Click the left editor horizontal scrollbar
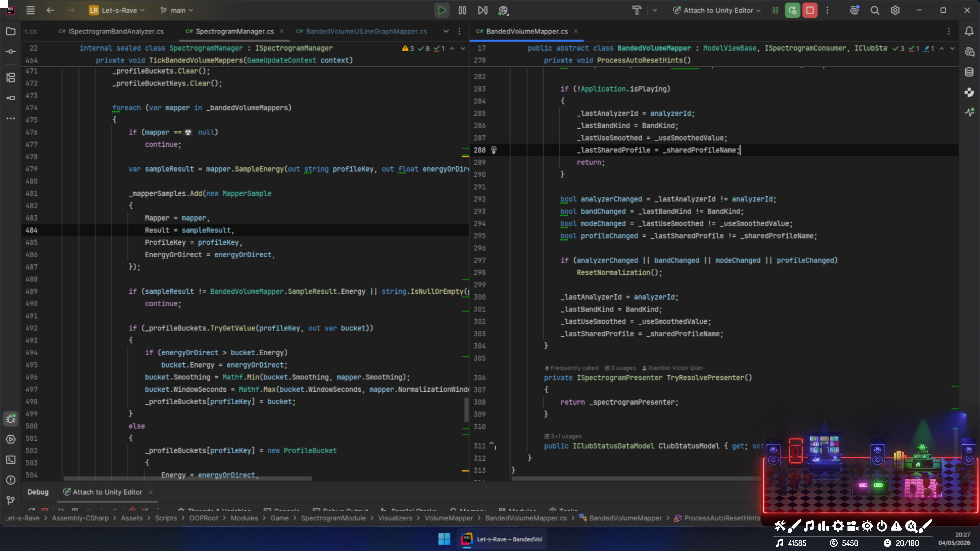980x551 pixels. click(188, 478)
